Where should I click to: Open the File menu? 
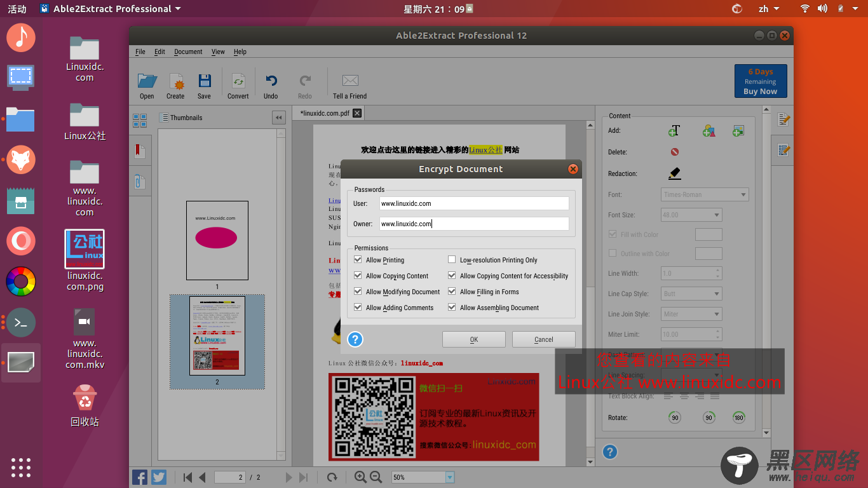[140, 52]
